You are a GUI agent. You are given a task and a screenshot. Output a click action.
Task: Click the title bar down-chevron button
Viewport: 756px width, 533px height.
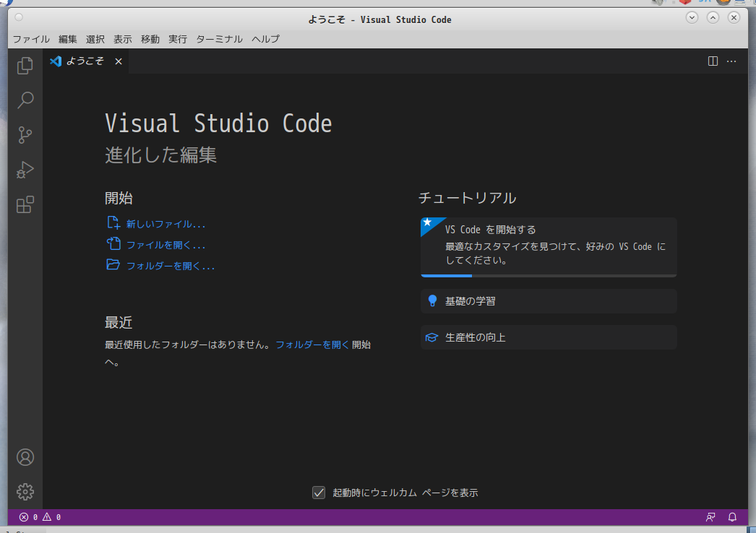pyautogui.click(x=692, y=18)
